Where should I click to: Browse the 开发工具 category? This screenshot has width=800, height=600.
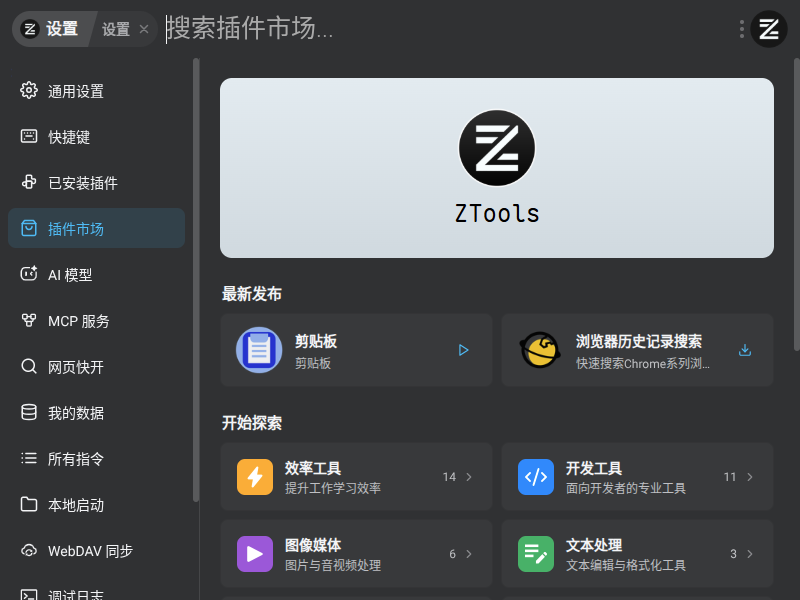637,477
